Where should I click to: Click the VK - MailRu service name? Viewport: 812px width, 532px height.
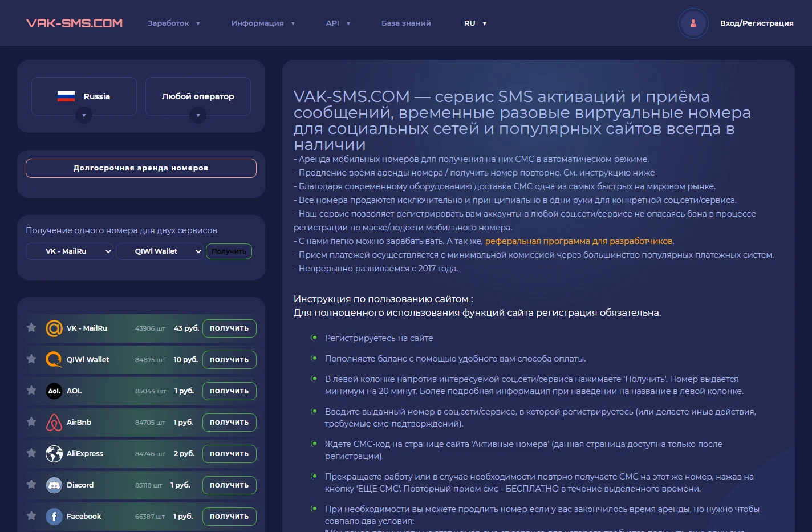tap(87, 328)
